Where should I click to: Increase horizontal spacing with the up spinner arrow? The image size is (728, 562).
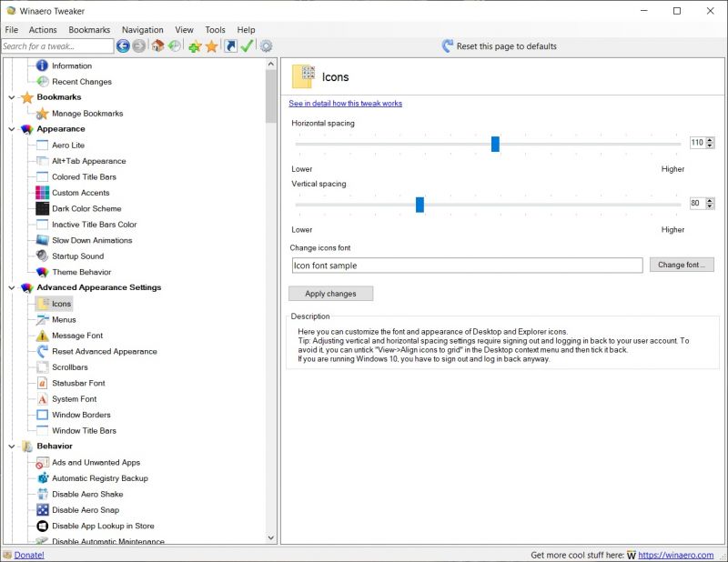tap(710, 140)
